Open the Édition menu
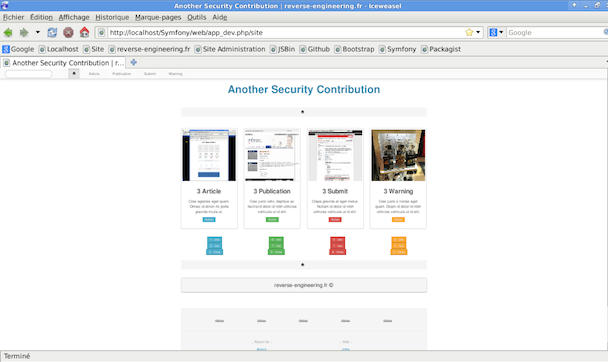Image resolution: width=608 pixels, height=362 pixels. tap(41, 17)
